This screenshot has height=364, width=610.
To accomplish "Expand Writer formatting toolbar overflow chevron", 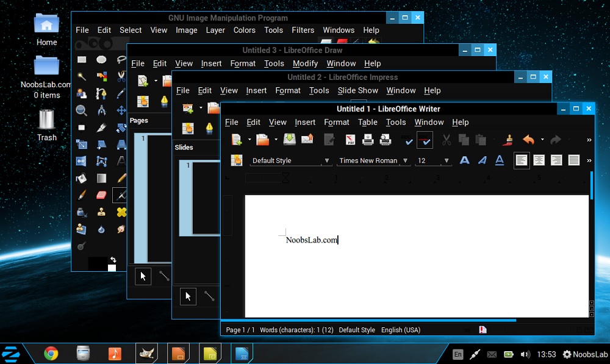I will click(589, 160).
